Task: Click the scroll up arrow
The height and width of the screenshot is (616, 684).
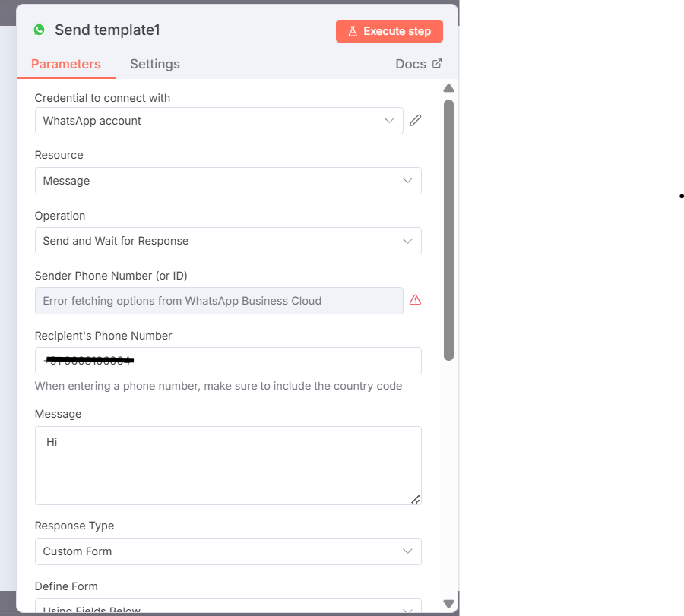Action: [448, 88]
